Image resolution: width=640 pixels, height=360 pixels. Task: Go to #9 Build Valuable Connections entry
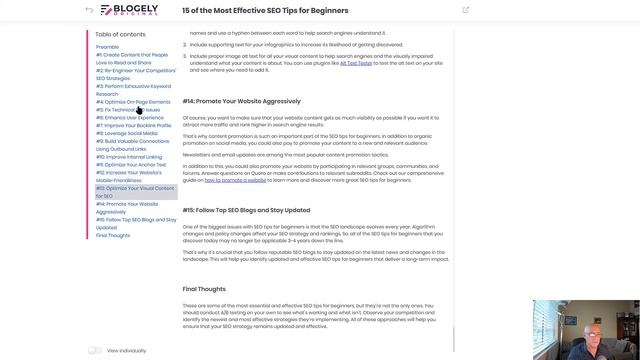133,145
